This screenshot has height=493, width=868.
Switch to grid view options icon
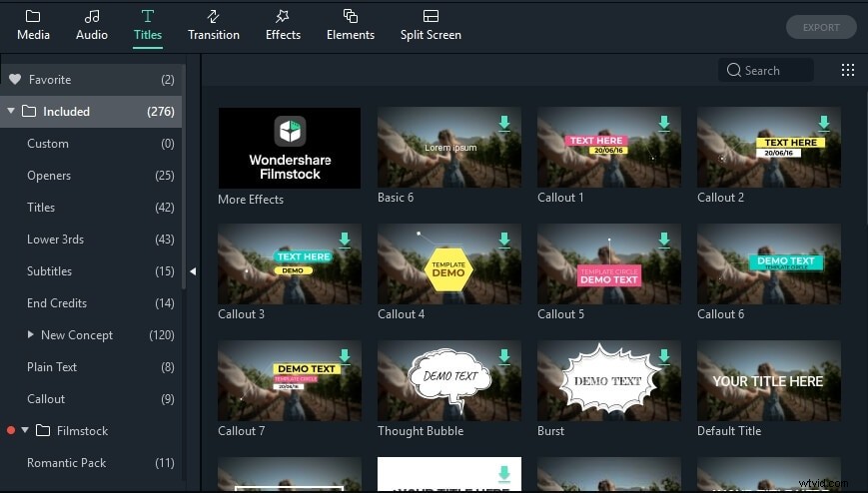(847, 70)
